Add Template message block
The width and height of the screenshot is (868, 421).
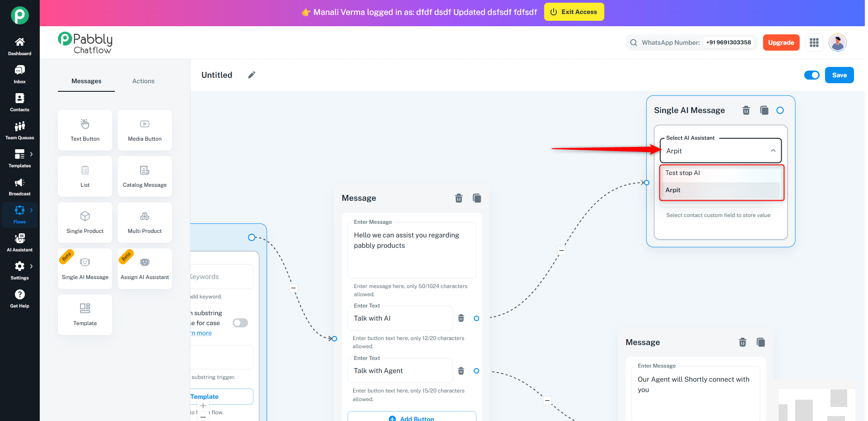[x=85, y=315]
